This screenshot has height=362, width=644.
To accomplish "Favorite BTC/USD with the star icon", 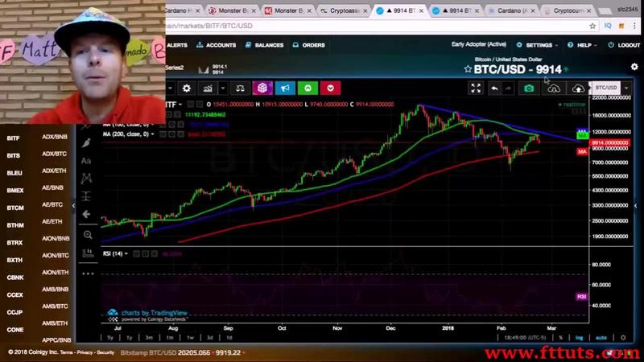I will click(468, 69).
